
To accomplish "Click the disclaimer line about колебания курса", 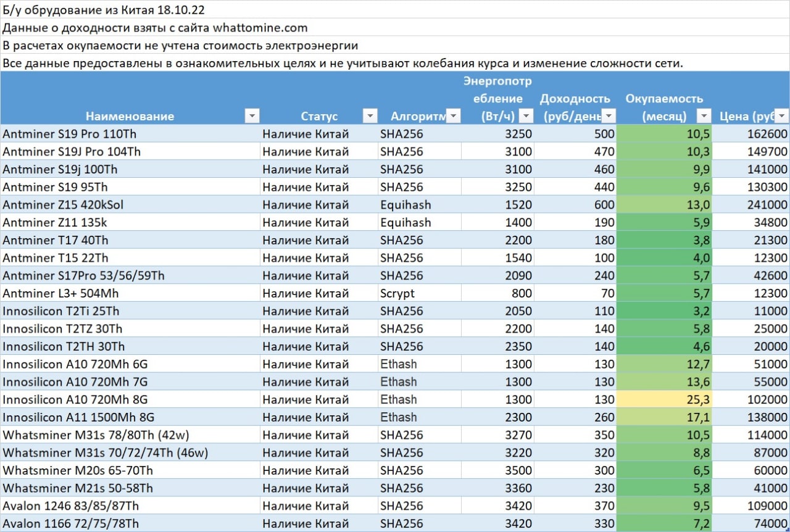I will (x=343, y=64).
